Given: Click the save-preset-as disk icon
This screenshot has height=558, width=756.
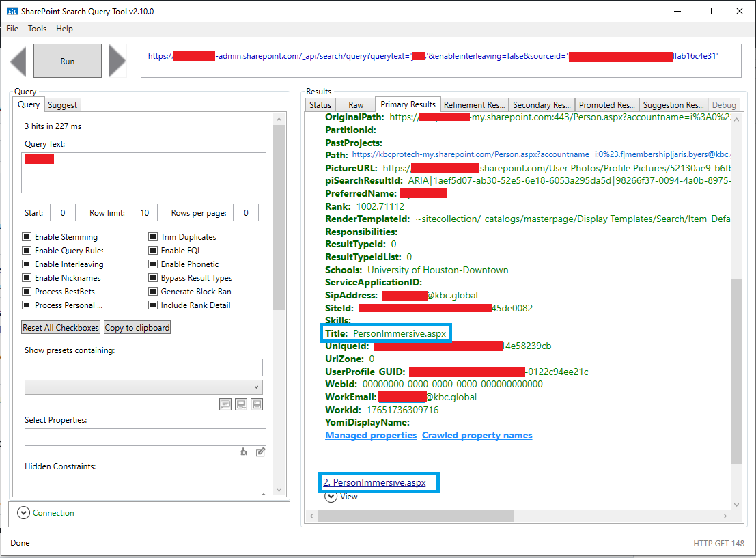Looking at the screenshot, I should (x=241, y=404).
